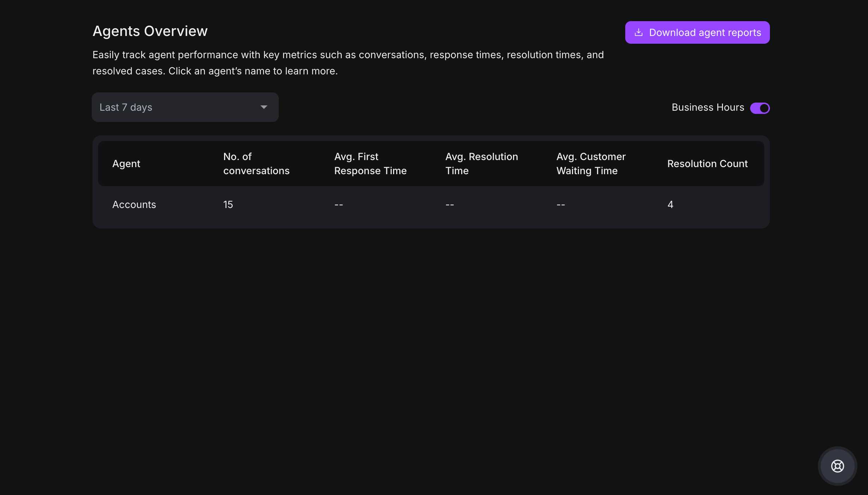Click the Business Hours label
This screenshot has height=495, width=868.
[708, 107]
